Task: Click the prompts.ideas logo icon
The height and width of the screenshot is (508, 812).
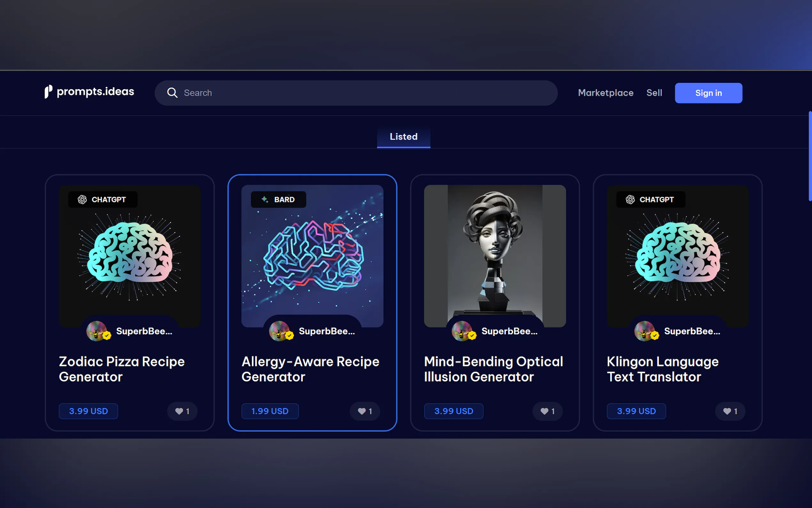Action: click(48, 92)
